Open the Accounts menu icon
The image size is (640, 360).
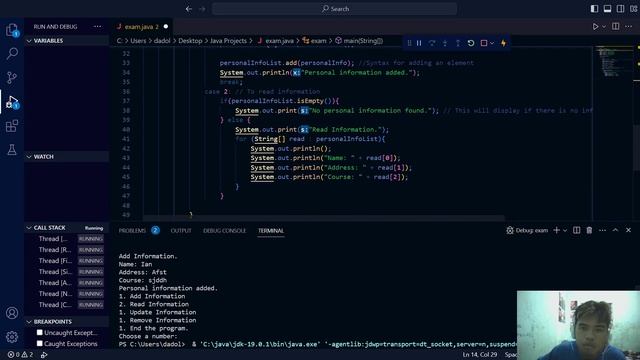[x=12, y=313]
